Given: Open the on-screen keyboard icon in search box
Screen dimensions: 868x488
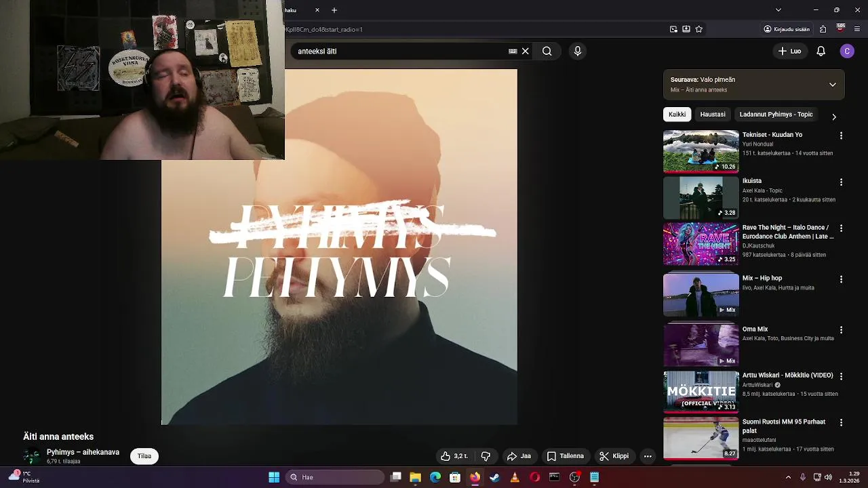Looking at the screenshot, I should click(513, 51).
